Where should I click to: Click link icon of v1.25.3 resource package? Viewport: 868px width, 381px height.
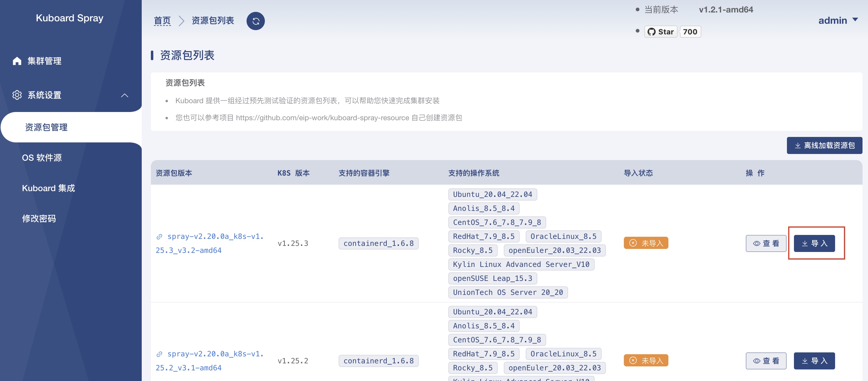click(x=159, y=237)
